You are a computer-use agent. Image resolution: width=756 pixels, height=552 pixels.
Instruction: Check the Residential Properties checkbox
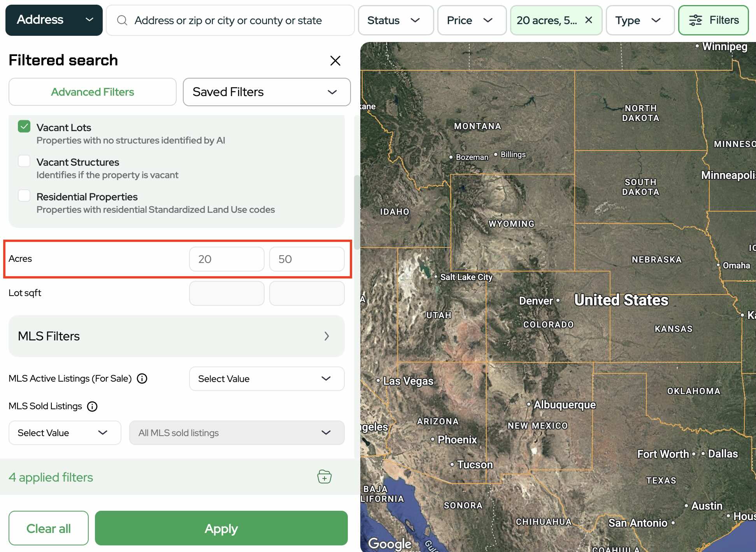[24, 196]
